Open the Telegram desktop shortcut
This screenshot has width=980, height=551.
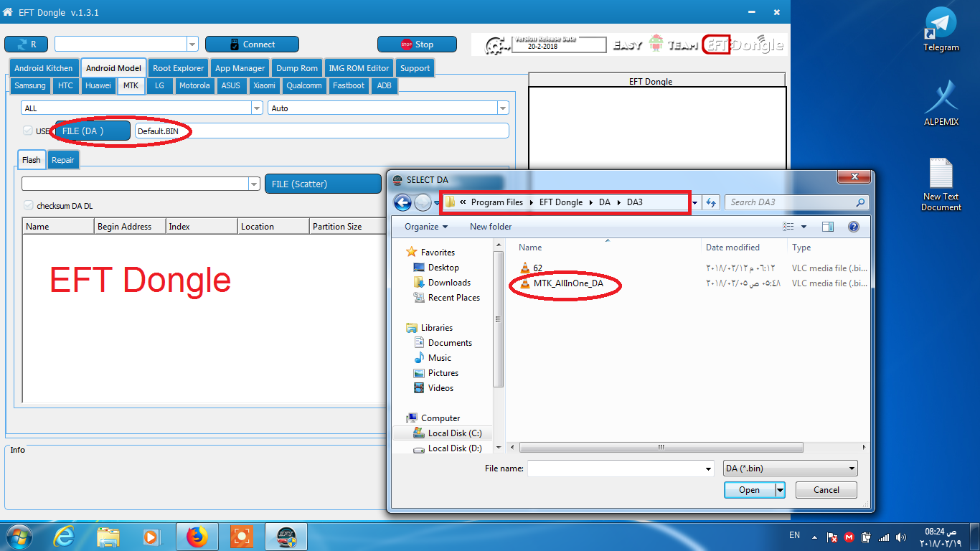click(x=941, y=30)
